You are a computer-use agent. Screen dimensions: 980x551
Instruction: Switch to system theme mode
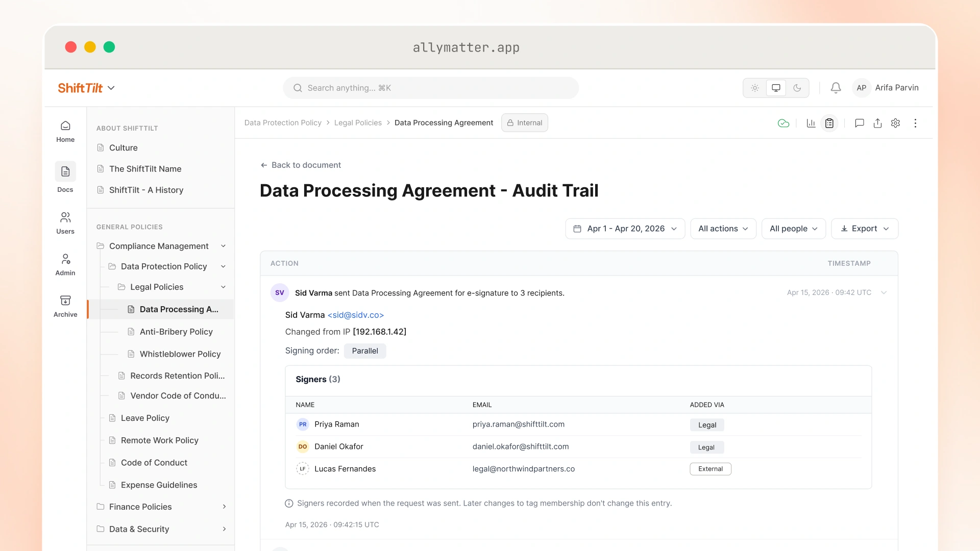tap(776, 88)
